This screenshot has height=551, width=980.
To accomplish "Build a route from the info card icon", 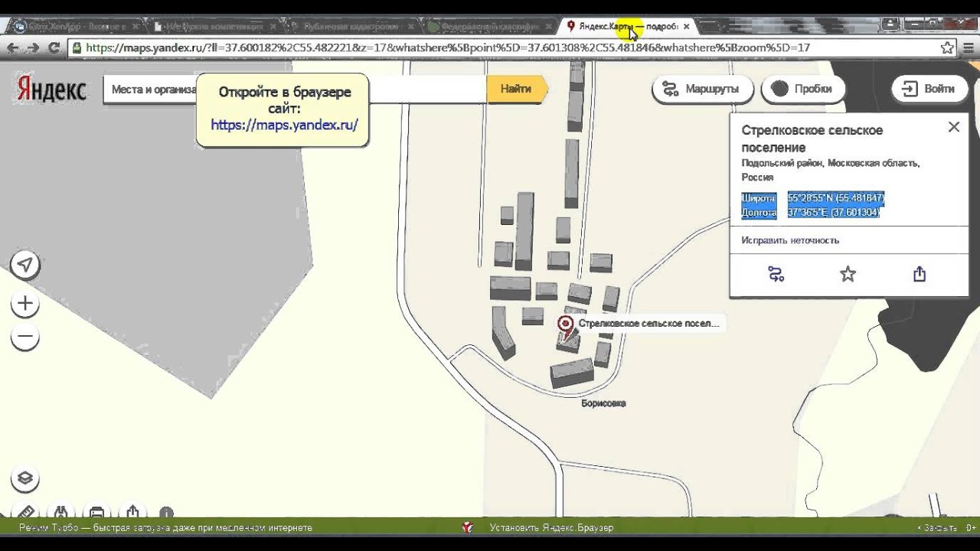I will (776, 274).
